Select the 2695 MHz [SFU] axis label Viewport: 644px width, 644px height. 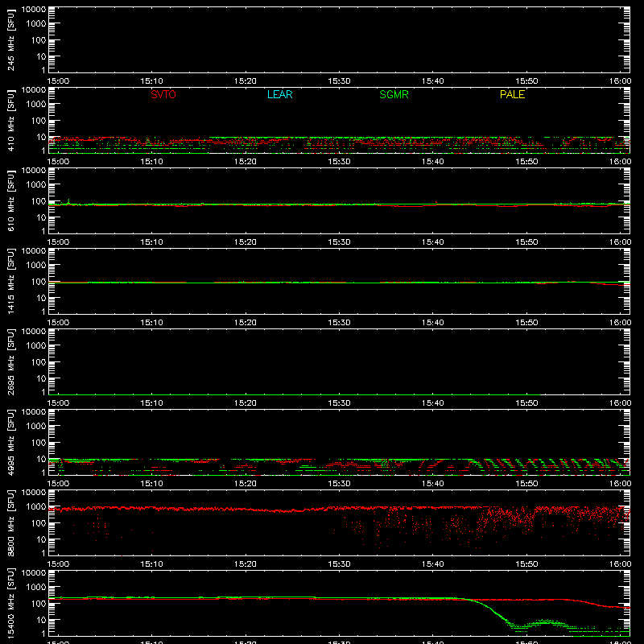point(10,361)
